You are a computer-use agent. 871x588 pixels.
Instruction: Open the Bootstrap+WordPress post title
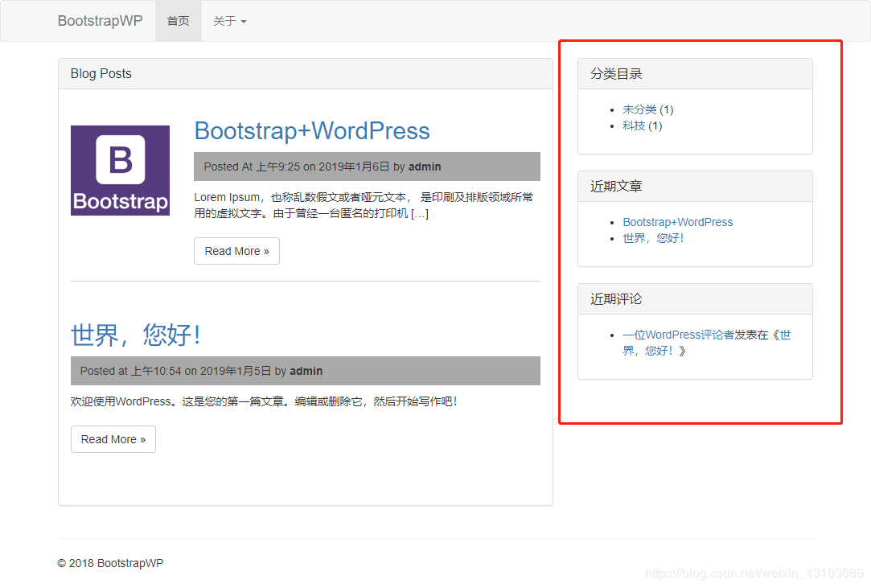311,131
